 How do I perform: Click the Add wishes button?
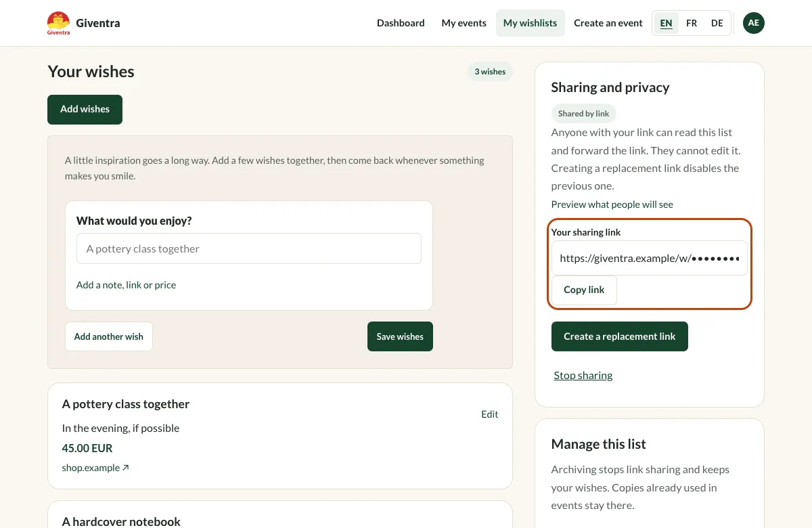85,109
